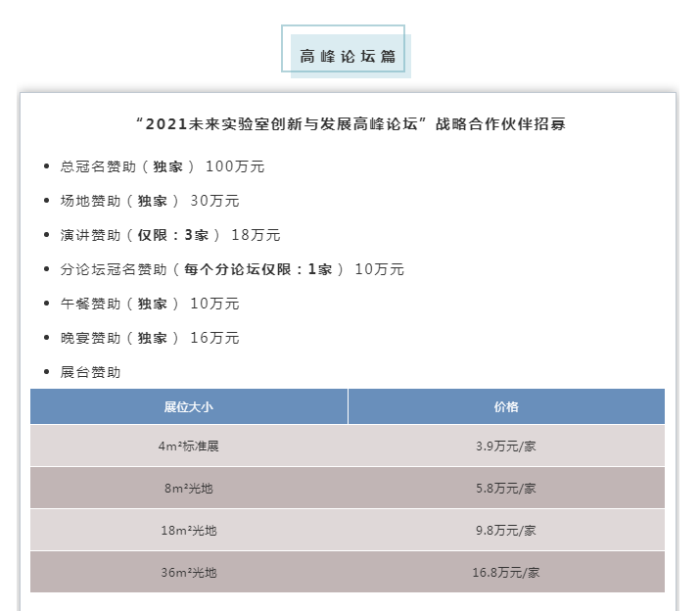The height and width of the screenshot is (611, 700).
Task: Select the 4m²标准展 table cell
Action: tap(189, 446)
